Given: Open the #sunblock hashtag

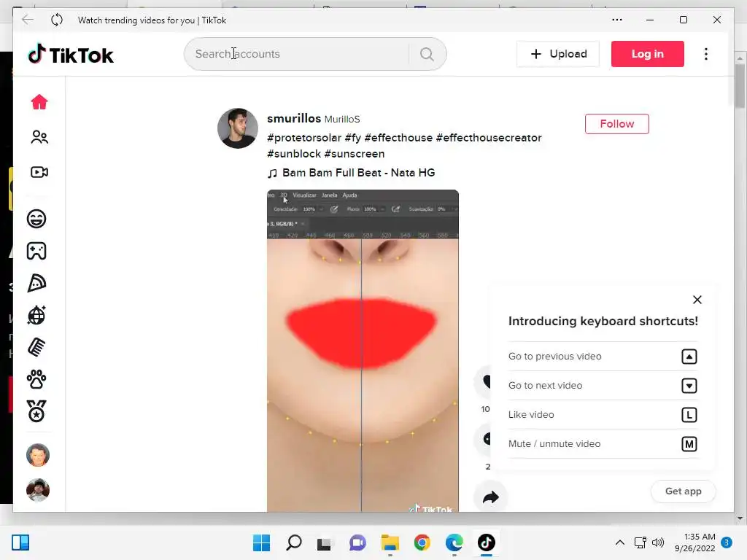Looking at the screenshot, I should [294, 154].
